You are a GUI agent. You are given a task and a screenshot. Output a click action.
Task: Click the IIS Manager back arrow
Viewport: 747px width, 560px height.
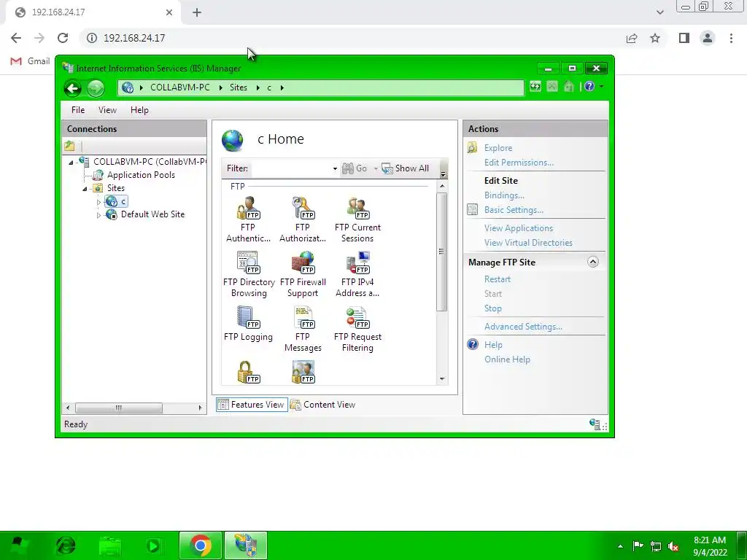click(73, 88)
